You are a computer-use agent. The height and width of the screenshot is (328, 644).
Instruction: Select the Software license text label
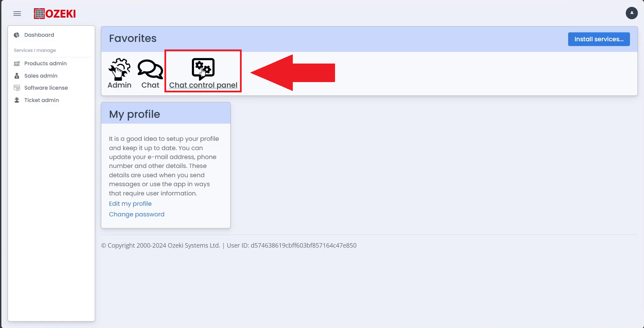point(46,88)
